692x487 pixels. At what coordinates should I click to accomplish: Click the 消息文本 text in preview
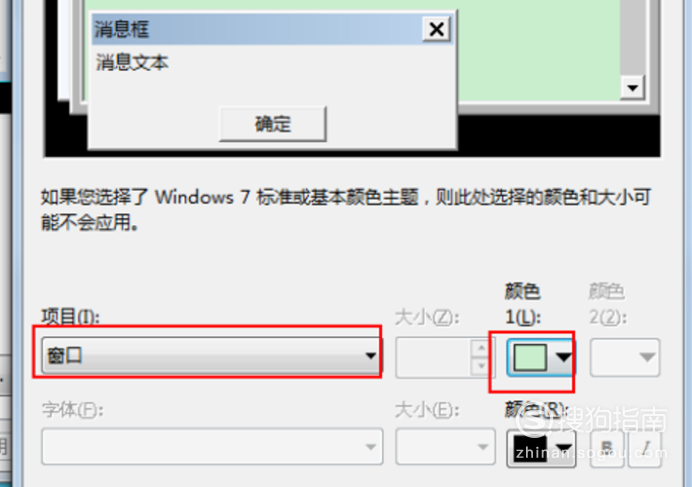coord(132,62)
